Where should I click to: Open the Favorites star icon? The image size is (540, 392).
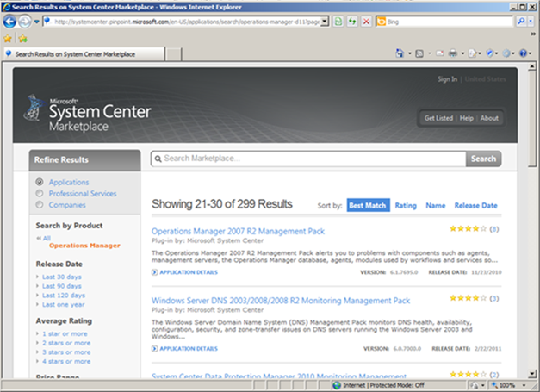(x=8, y=39)
